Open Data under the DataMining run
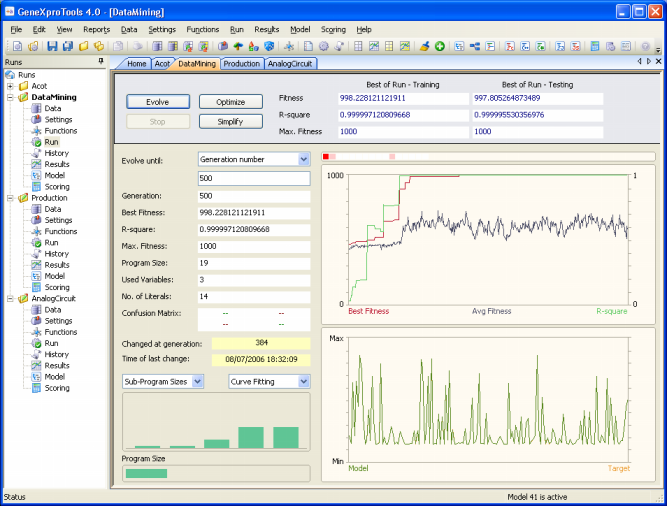This screenshot has width=667, height=506. coord(52,108)
